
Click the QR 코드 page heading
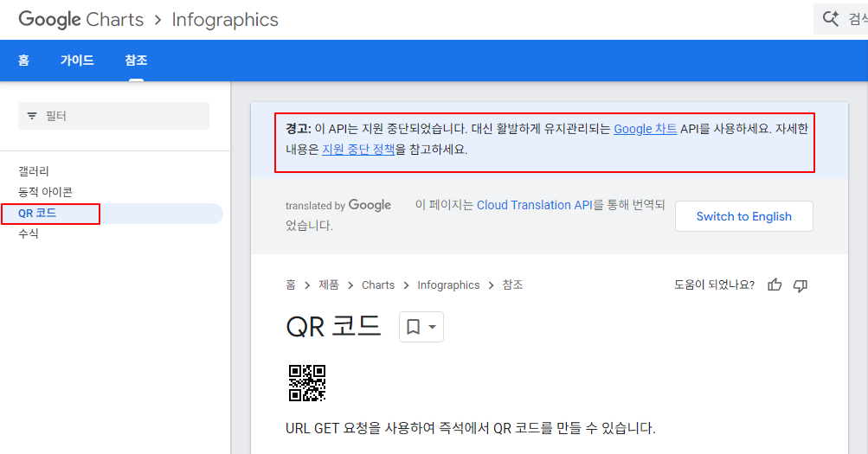point(333,326)
